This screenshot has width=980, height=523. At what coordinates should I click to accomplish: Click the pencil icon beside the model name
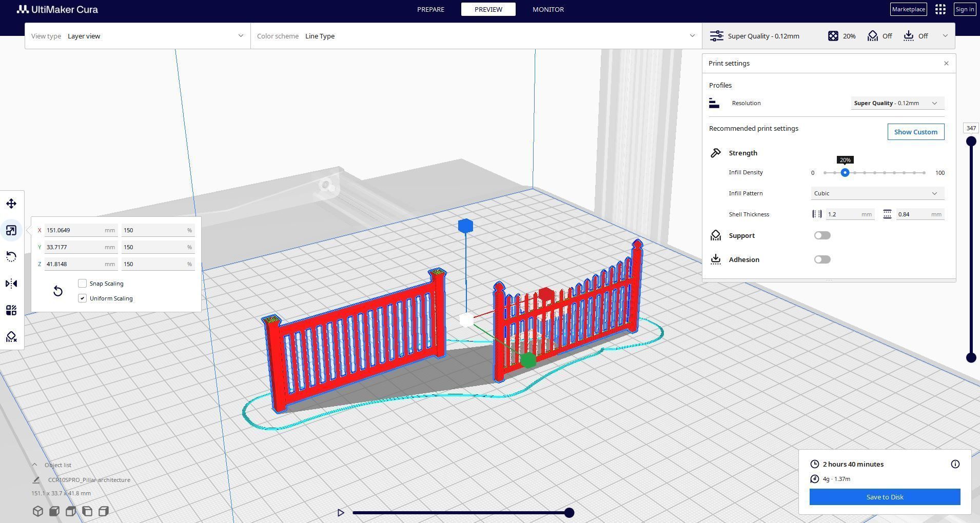(x=36, y=480)
